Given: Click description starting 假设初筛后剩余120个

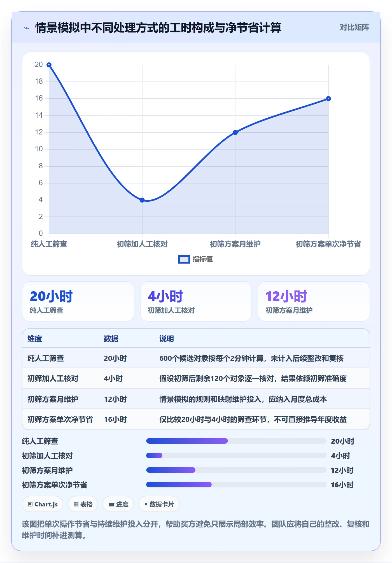Looking at the screenshot, I should click(253, 378).
